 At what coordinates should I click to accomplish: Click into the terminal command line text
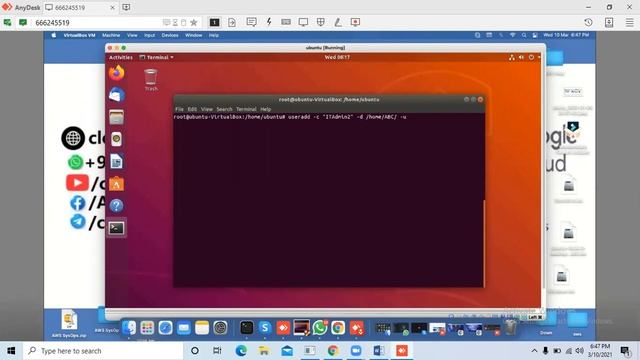tap(290, 117)
